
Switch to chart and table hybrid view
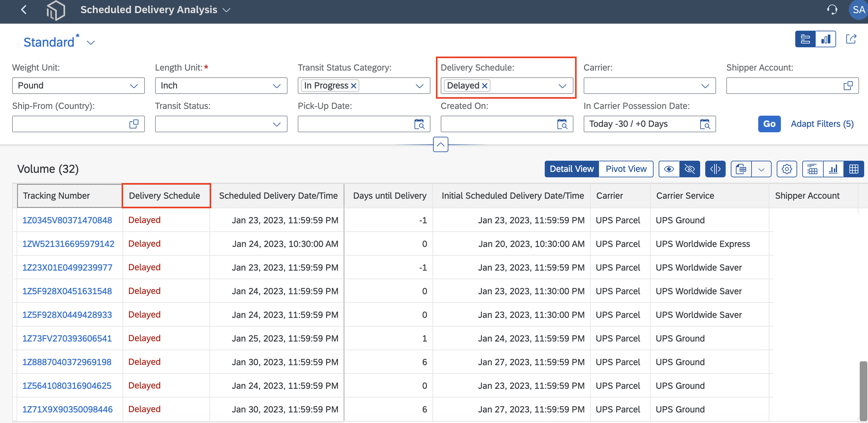812,169
